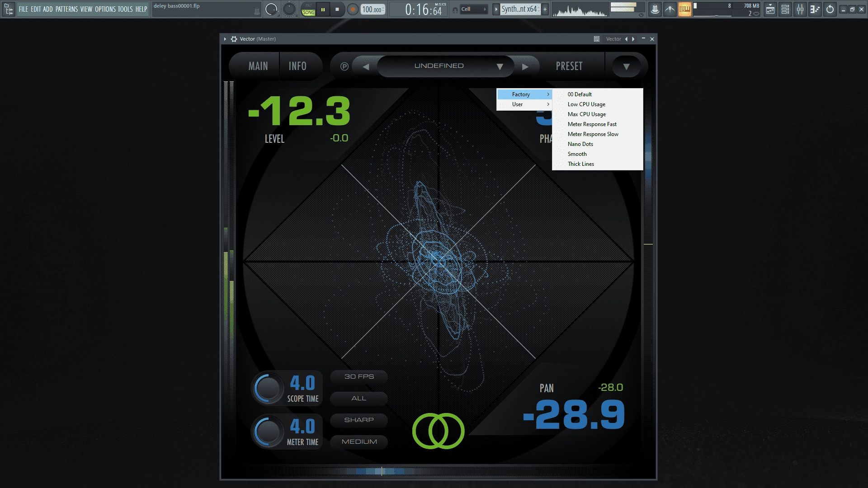This screenshot has height=488, width=868.
Task: Toggle the SHARP rendering button
Action: [359, 420]
